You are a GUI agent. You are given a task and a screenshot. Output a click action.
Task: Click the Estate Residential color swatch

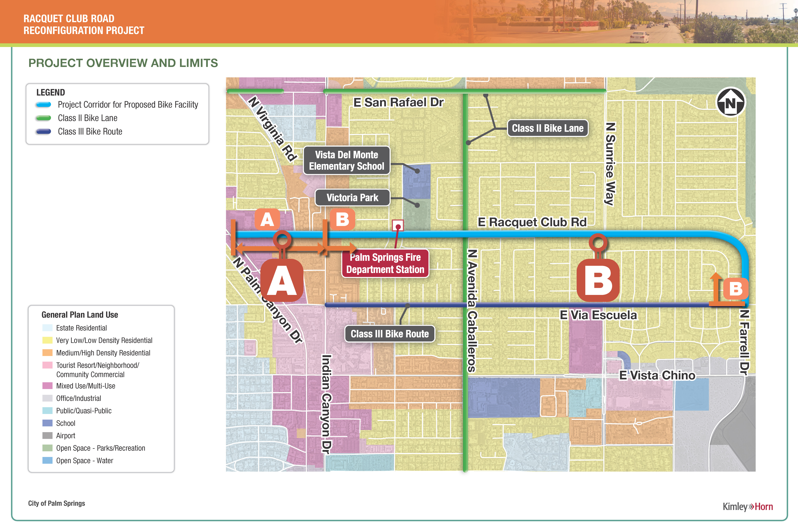(48, 328)
